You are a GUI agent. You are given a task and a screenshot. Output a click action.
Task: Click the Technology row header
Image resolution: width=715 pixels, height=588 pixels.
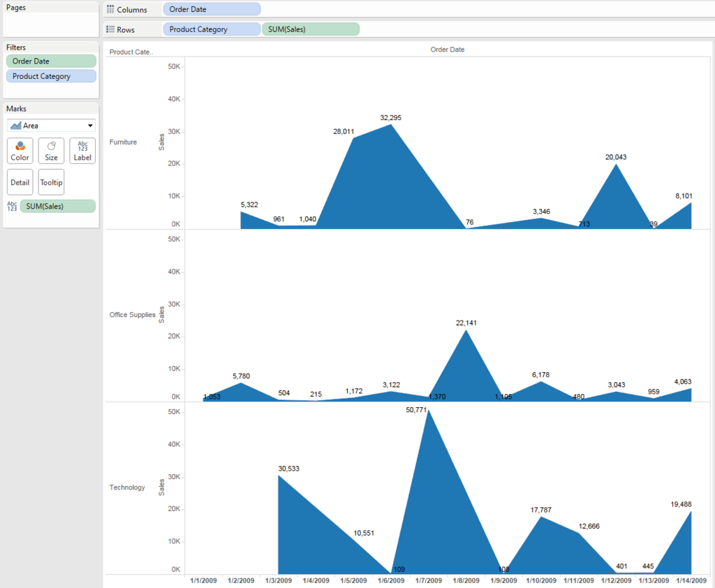pyautogui.click(x=127, y=487)
